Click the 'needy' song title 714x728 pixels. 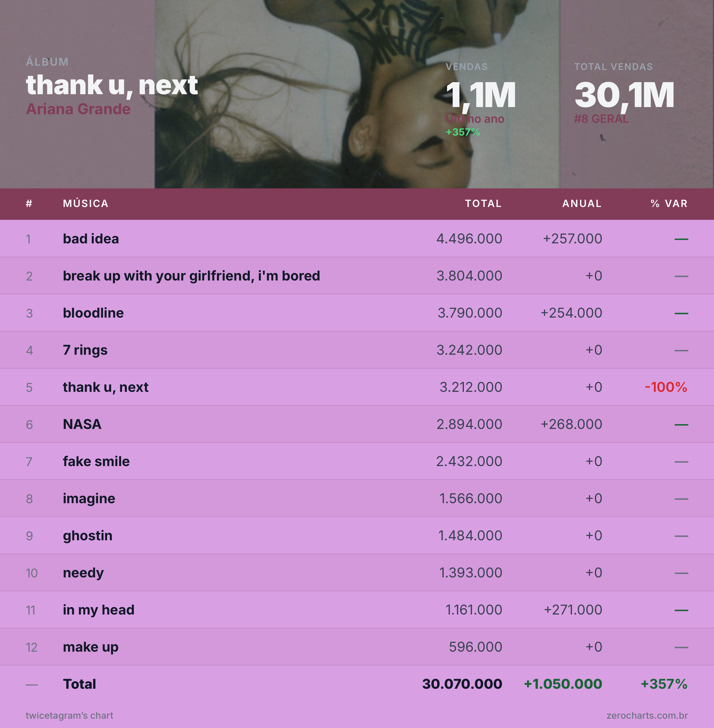point(83,573)
